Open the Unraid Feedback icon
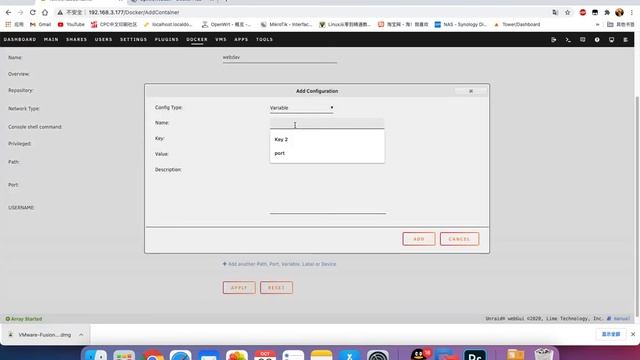 [582, 40]
